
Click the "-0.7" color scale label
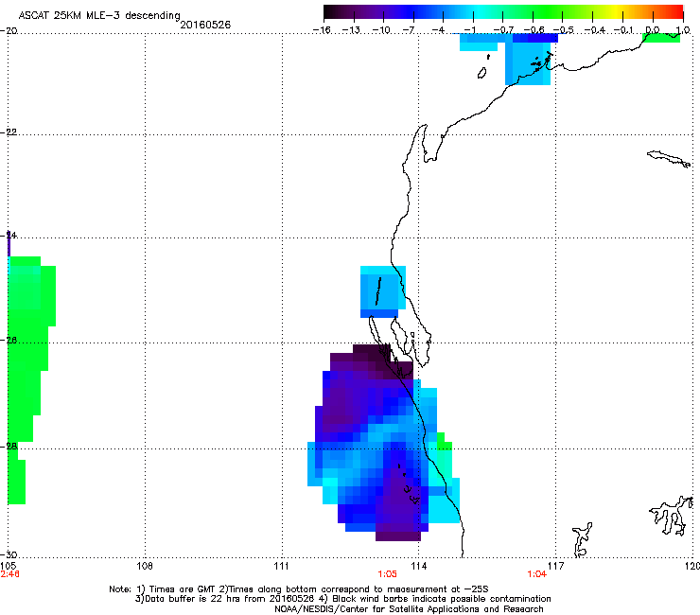pyautogui.click(x=503, y=30)
